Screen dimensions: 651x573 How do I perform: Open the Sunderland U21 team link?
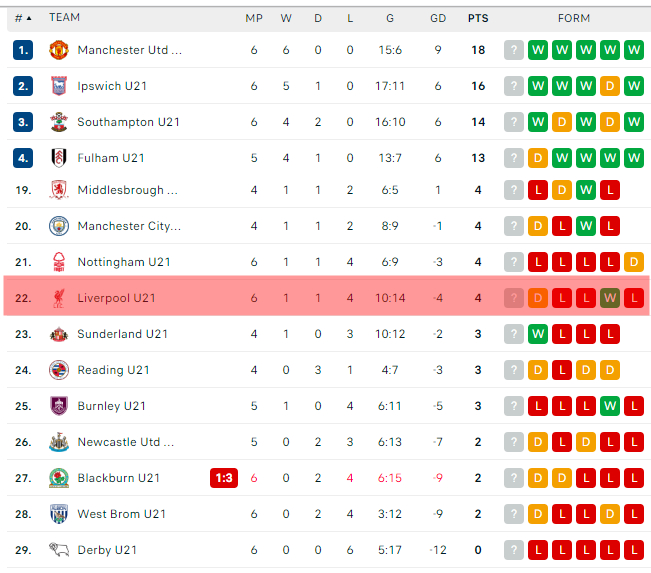coord(122,334)
